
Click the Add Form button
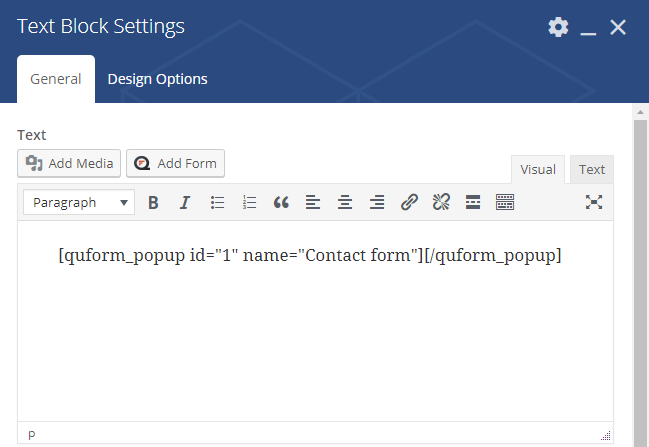(175, 163)
